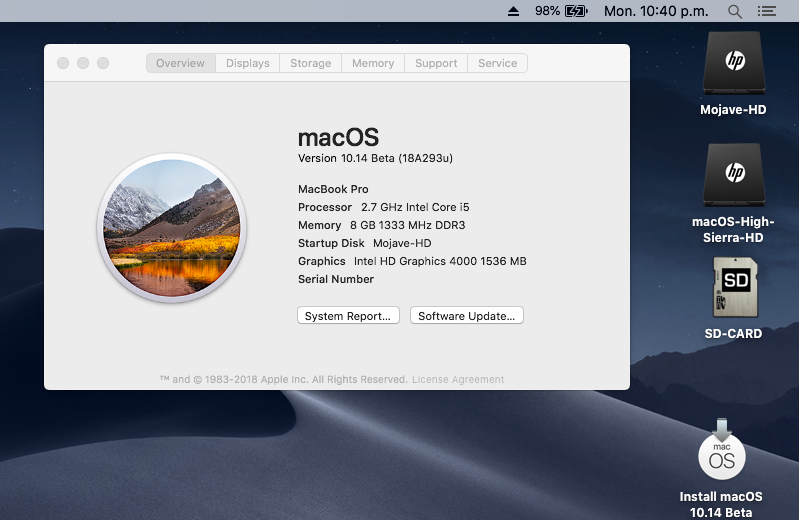This screenshot has height=520, width=799.
Task: Select the SD-CARD desktop icon
Action: [x=735, y=287]
